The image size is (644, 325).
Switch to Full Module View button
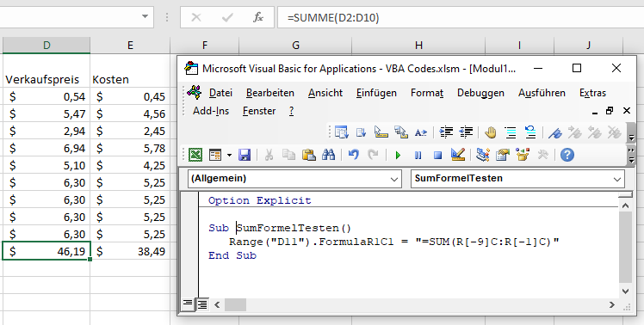[202, 304]
